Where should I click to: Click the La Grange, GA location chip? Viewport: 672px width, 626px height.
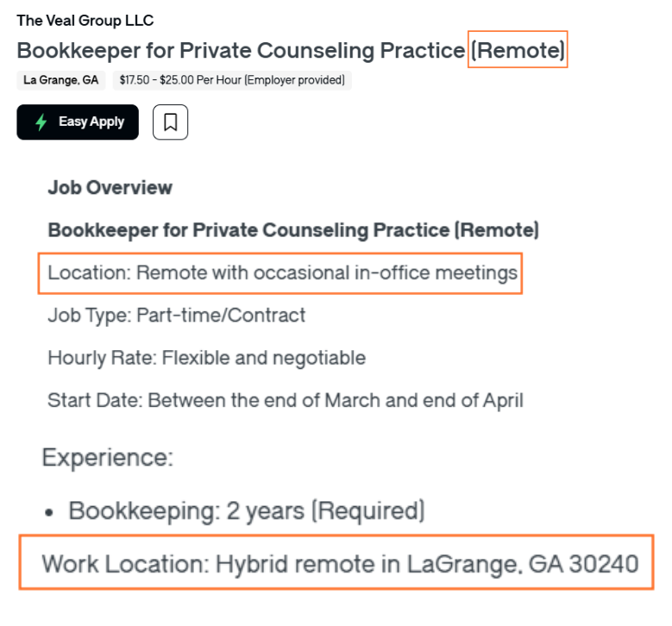[60, 80]
